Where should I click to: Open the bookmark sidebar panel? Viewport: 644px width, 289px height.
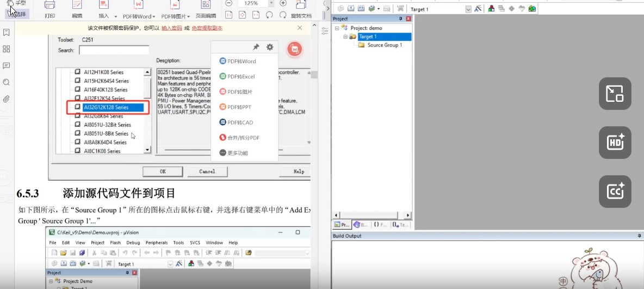click(x=6, y=33)
